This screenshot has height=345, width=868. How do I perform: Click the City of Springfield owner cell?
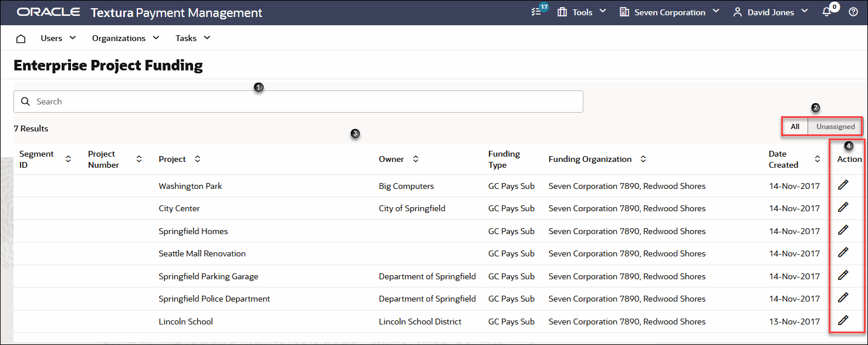click(412, 208)
